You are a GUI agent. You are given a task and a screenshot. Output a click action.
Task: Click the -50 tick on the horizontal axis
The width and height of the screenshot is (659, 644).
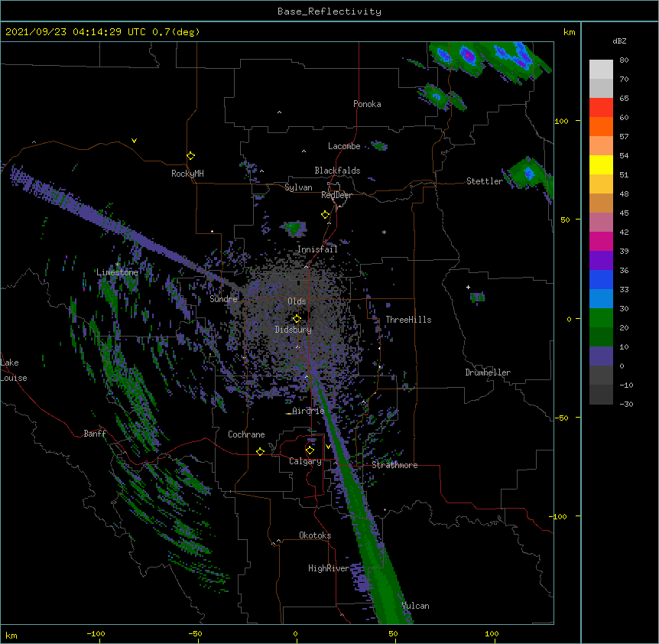click(x=195, y=633)
